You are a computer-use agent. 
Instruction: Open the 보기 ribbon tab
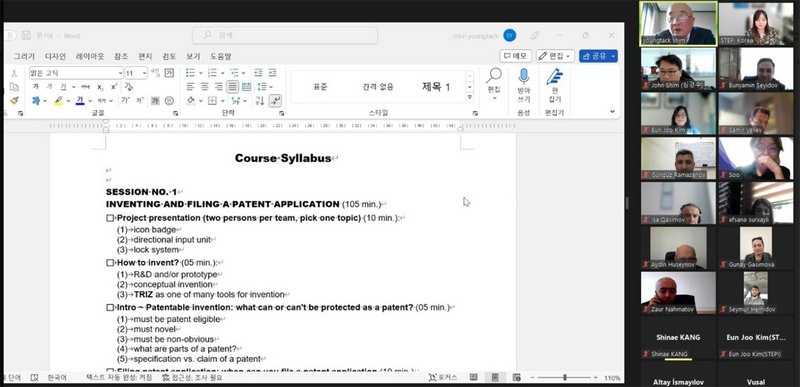193,56
